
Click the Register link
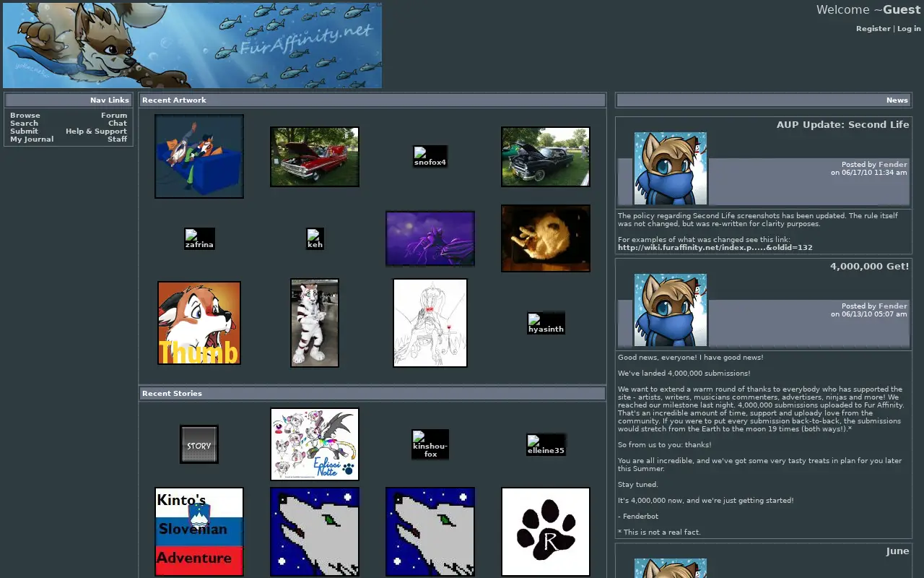(x=873, y=29)
